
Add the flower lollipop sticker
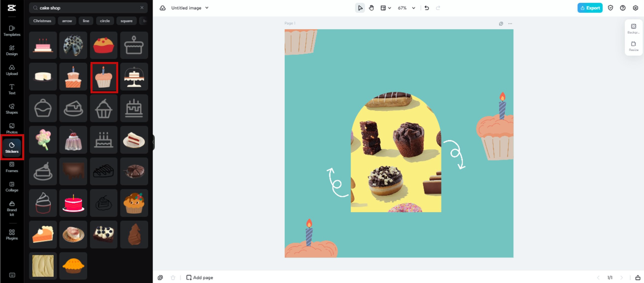[x=43, y=140]
